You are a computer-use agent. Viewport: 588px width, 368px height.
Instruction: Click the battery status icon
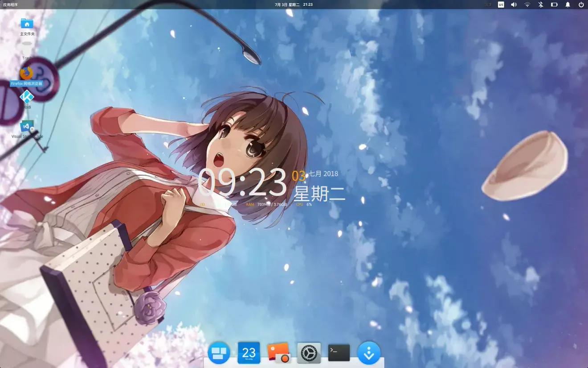[554, 4]
